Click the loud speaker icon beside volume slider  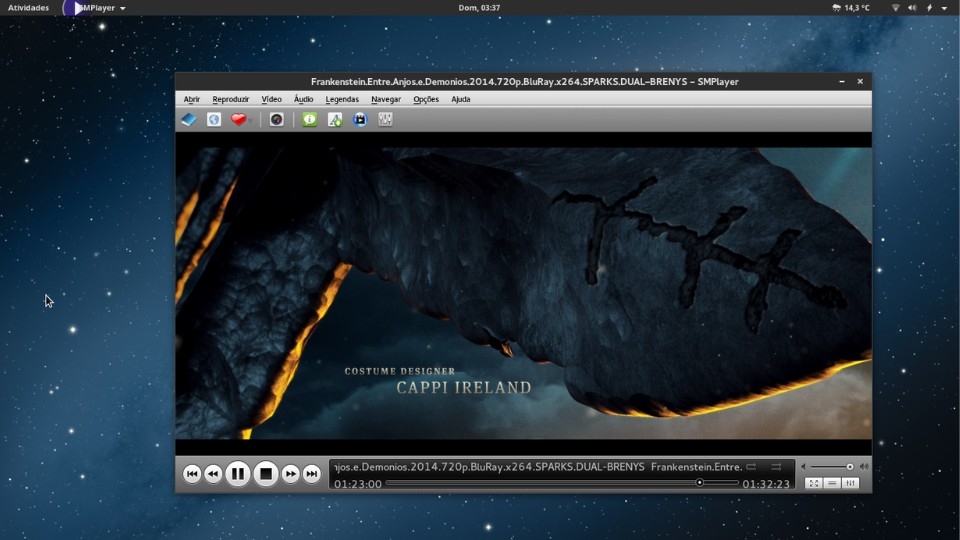click(x=864, y=467)
